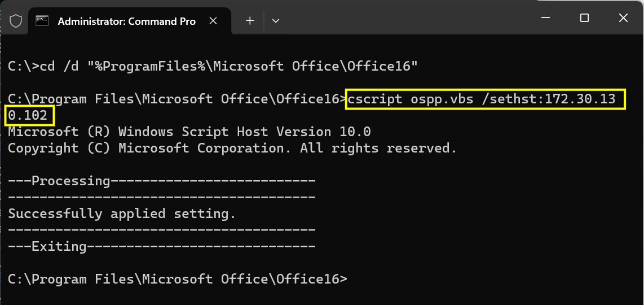This screenshot has height=305, width=644.
Task: Minimize the terminal window
Action: coord(545,18)
